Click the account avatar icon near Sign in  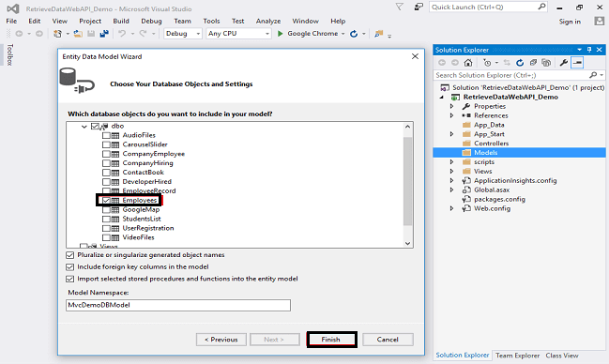pyautogui.click(x=600, y=21)
